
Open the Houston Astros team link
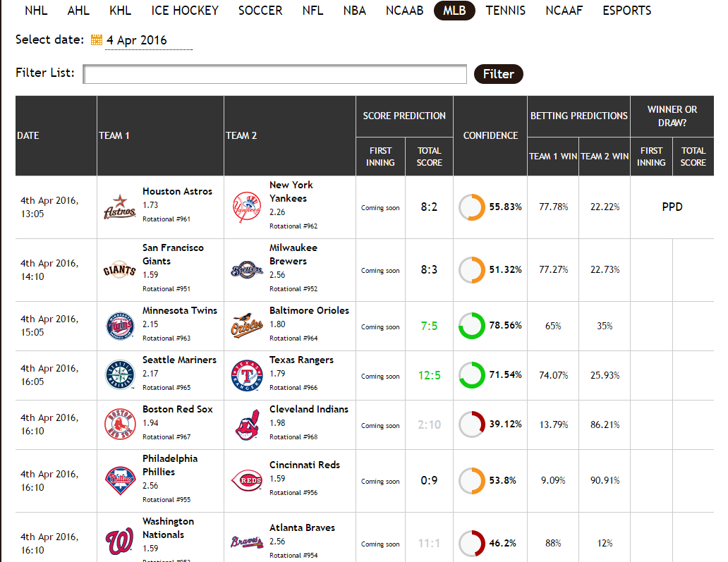tap(177, 191)
